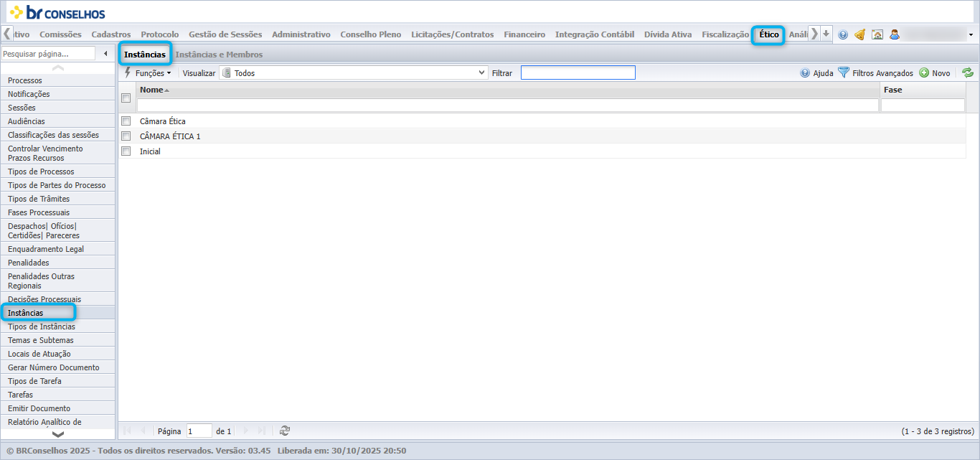Click the user profile avatar icon
This screenshot has height=460, width=980.
[895, 34]
